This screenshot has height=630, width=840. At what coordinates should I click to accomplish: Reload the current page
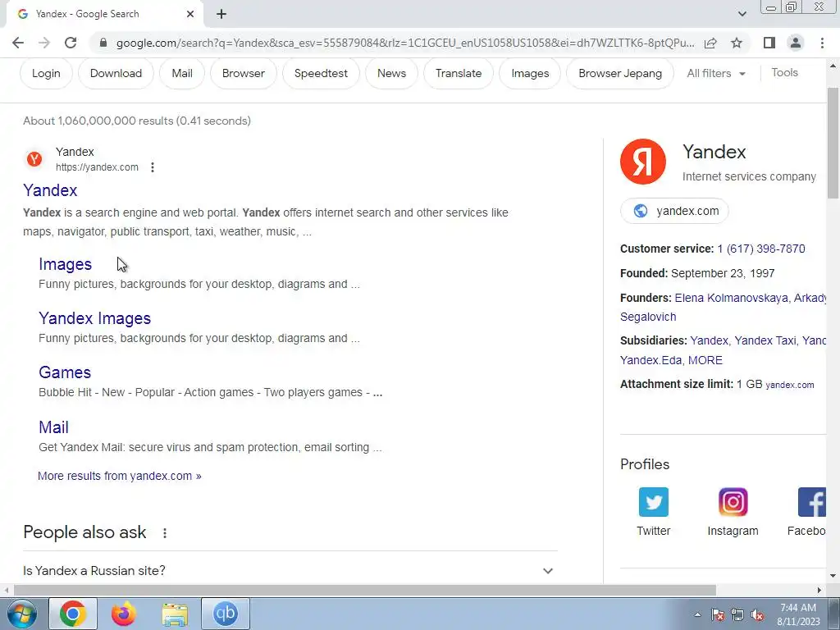[71, 43]
